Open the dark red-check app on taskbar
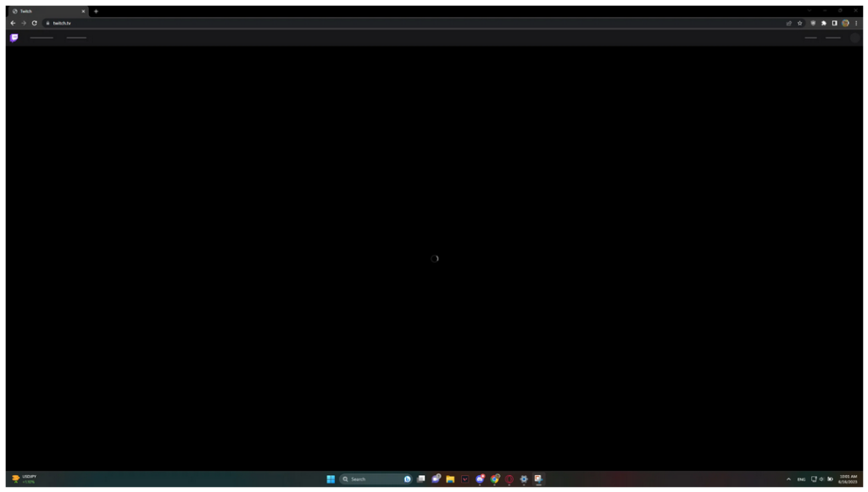The width and height of the screenshot is (868, 492). click(465, 479)
